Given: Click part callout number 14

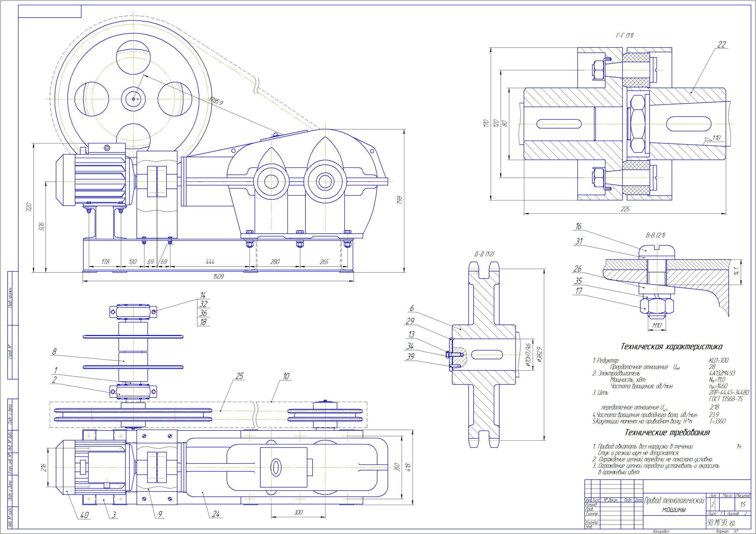Looking at the screenshot, I should point(203,295).
